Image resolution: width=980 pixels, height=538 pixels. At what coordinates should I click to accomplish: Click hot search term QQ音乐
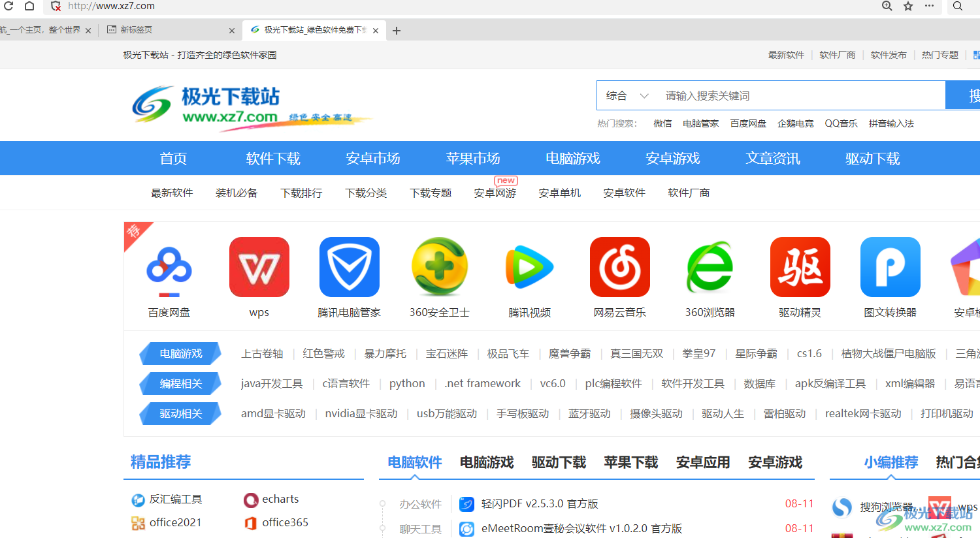click(841, 123)
